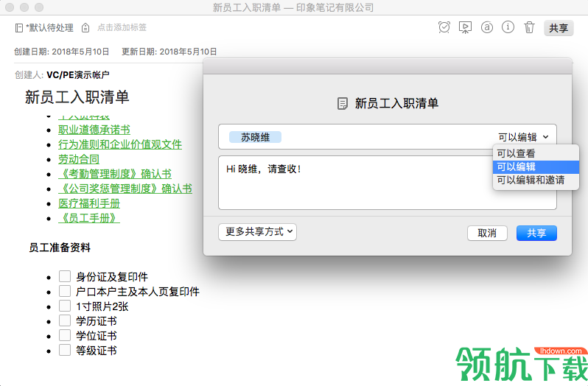Enable the 学位证书 checkbox
The width and height of the screenshot is (588, 386).
point(65,335)
